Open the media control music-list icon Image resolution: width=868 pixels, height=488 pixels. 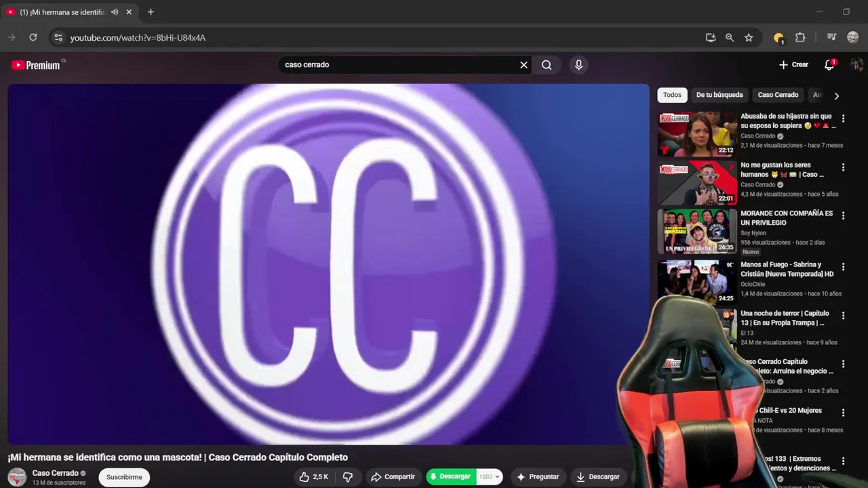[x=831, y=37]
